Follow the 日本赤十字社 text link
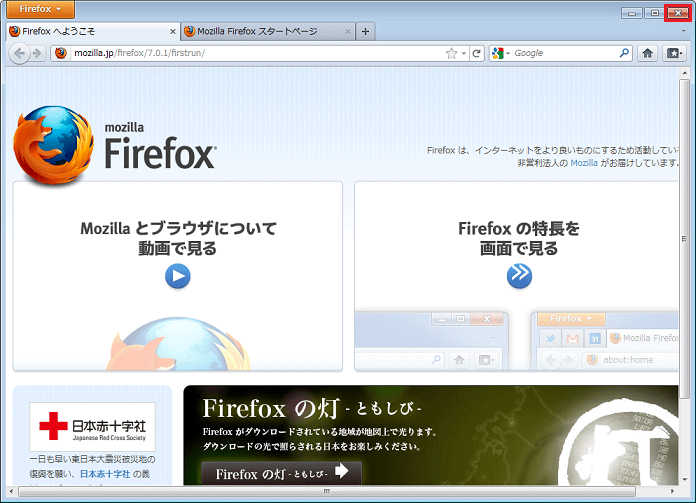Viewport: 696px width, 503px height. (105, 474)
